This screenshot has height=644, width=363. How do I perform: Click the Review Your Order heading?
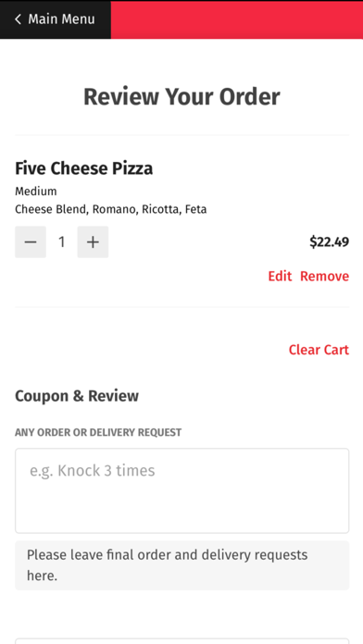[181, 97]
